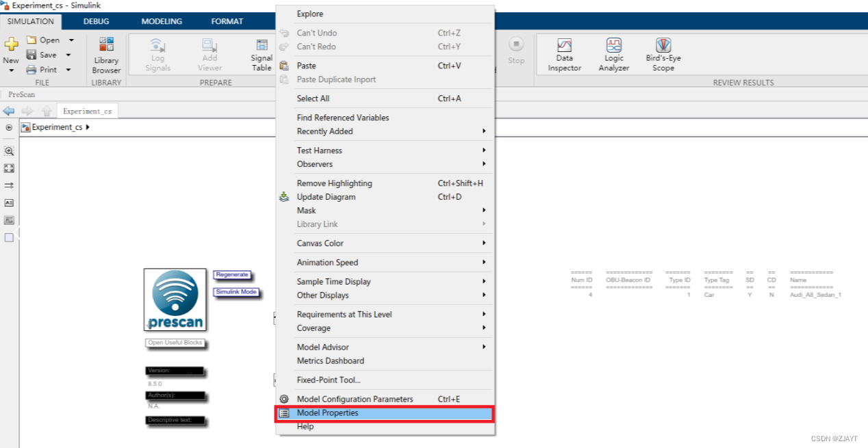Screen dimensions: 868x448
Task: Click the Print icon
Action: 31,70
